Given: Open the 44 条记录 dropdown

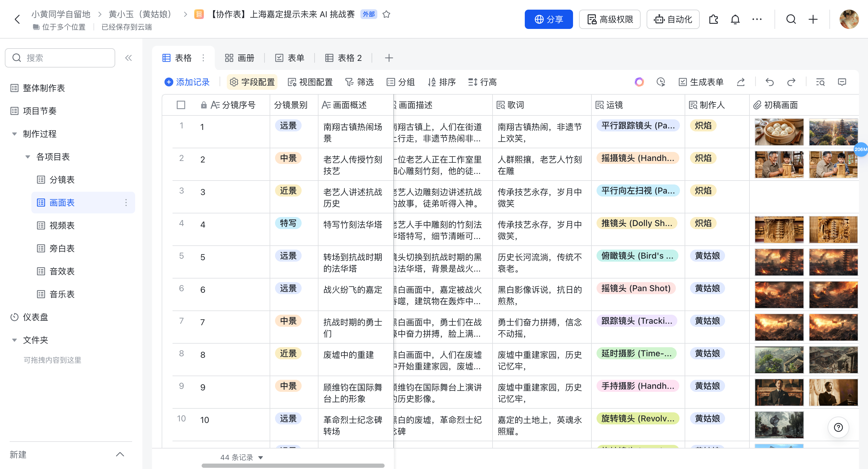Looking at the screenshot, I should pyautogui.click(x=241, y=457).
